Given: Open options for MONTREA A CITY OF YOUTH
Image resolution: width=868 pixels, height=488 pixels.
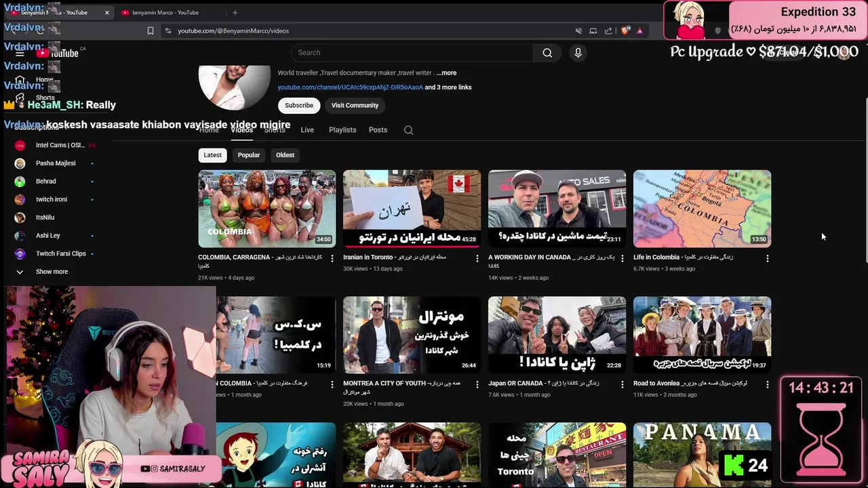Looking at the screenshot, I should coord(477,384).
